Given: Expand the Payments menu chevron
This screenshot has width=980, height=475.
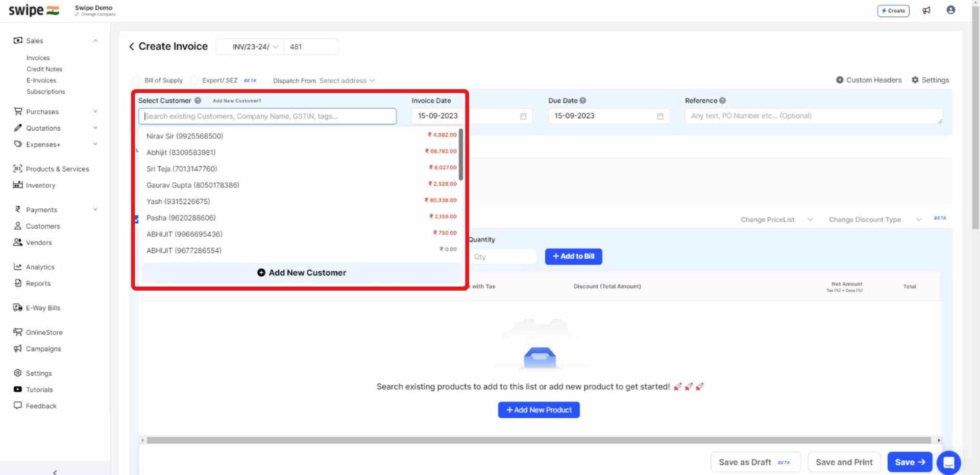Looking at the screenshot, I should click(95, 209).
